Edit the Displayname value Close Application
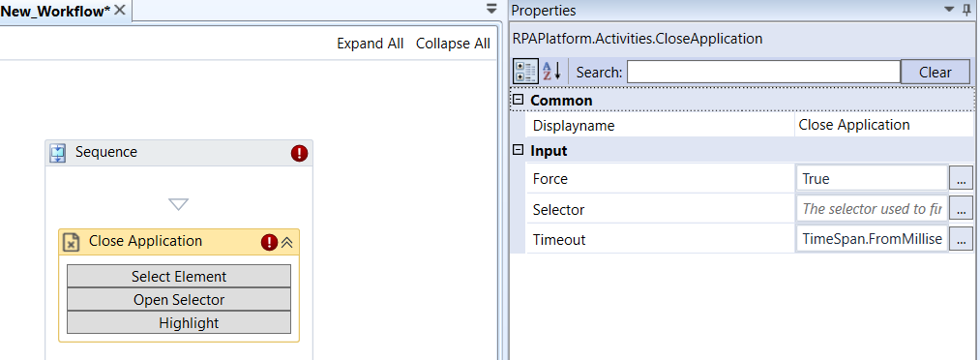This screenshot has width=980, height=360. (x=884, y=125)
